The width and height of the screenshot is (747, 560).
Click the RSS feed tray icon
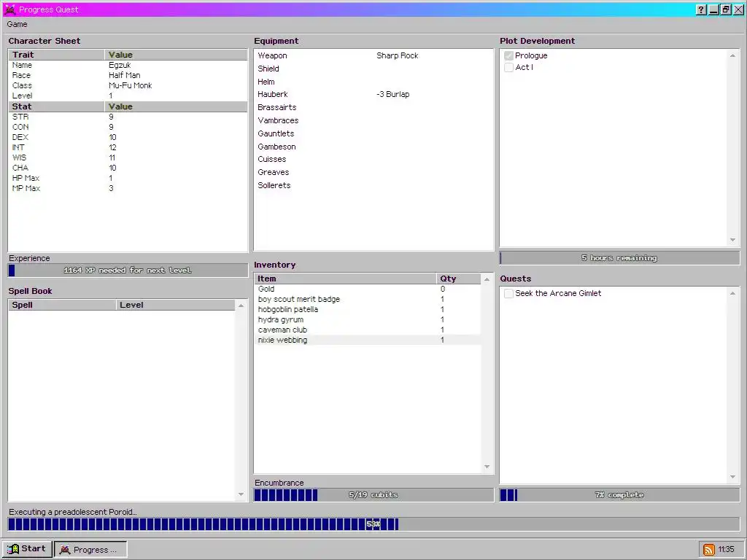point(709,550)
